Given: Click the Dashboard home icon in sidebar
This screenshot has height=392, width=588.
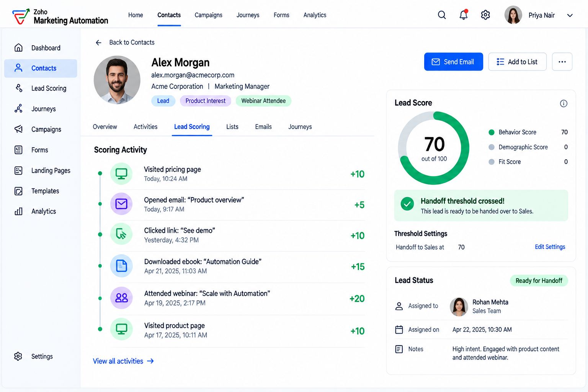Looking at the screenshot, I should point(18,48).
